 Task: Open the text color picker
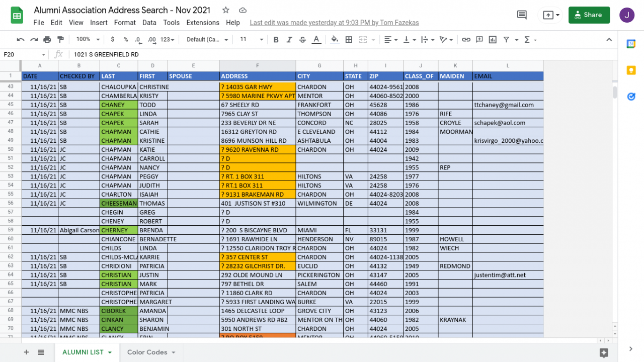(316, 40)
